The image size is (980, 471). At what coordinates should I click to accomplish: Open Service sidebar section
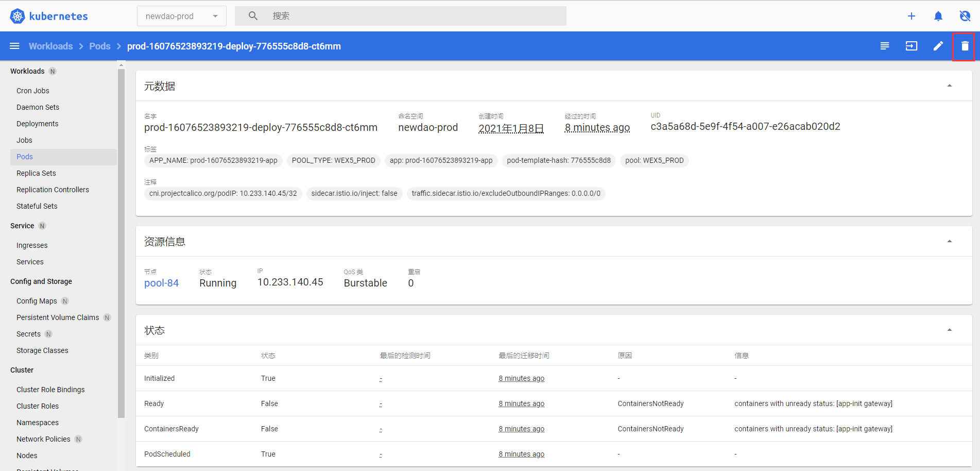coord(22,226)
